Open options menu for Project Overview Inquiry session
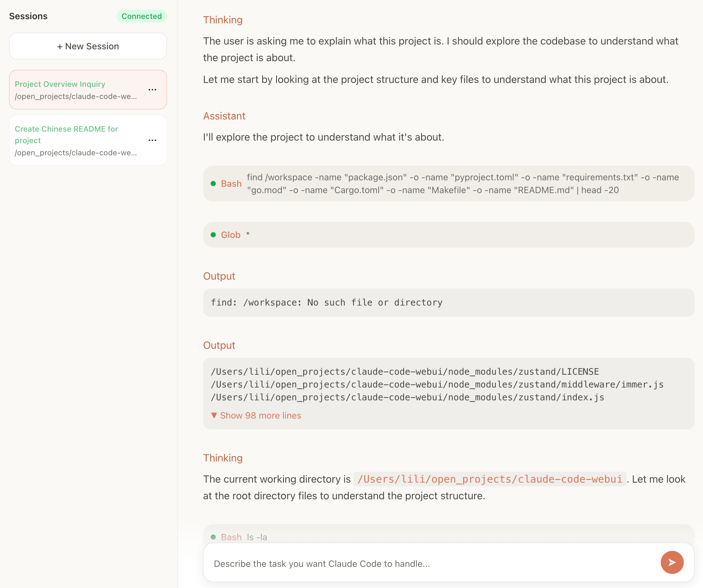The width and height of the screenshot is (703, 588). tap(152, 89)
